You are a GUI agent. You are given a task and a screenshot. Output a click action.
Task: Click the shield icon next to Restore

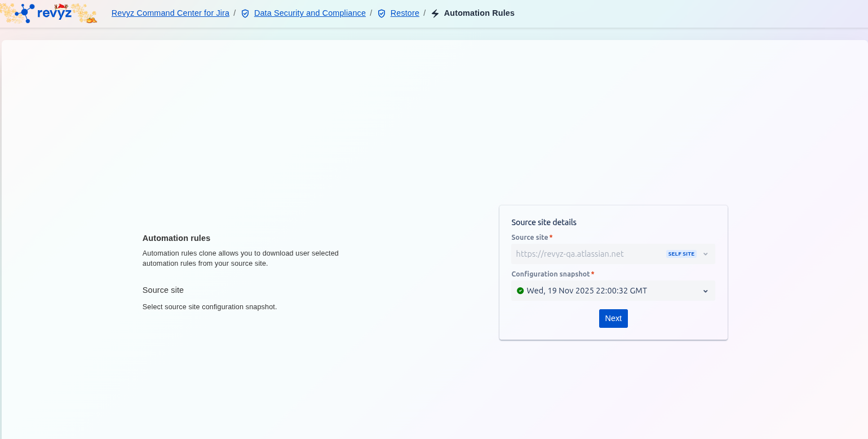[x=382, y=14]
